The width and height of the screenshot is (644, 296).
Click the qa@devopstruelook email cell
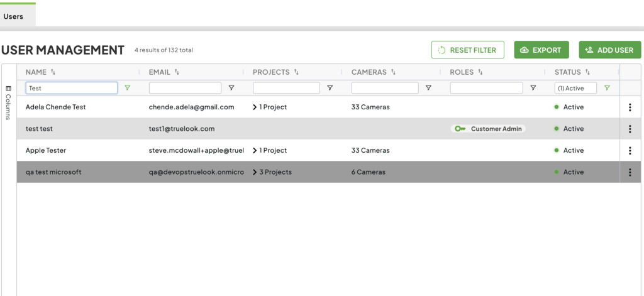(196, 172)
